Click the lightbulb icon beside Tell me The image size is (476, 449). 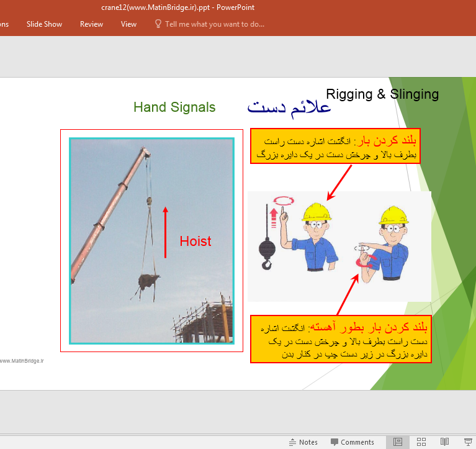click(x=158, y=24)
